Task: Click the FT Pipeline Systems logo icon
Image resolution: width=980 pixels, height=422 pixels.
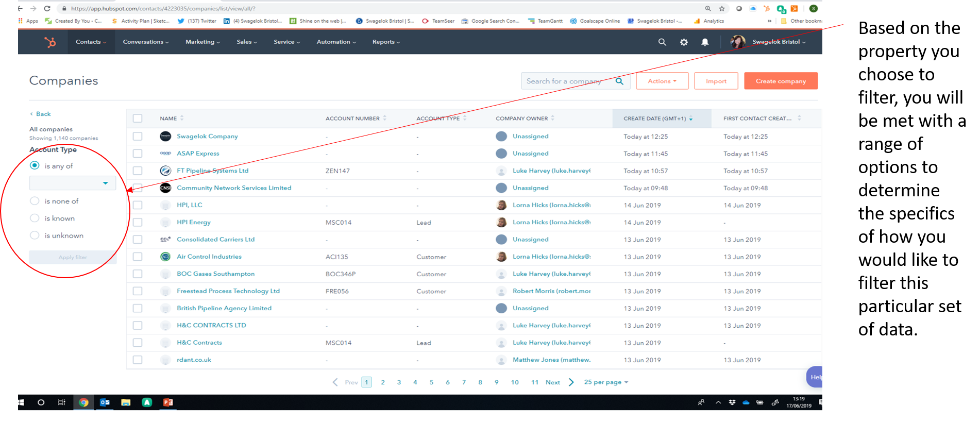Action: [x=165, y=171]
